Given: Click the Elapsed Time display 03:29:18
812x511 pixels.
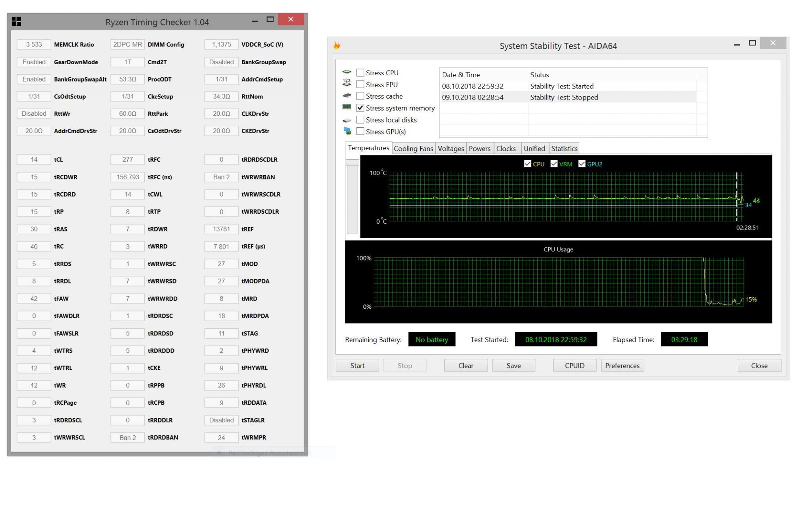Looking at the screenshot, I should [684, 339].
